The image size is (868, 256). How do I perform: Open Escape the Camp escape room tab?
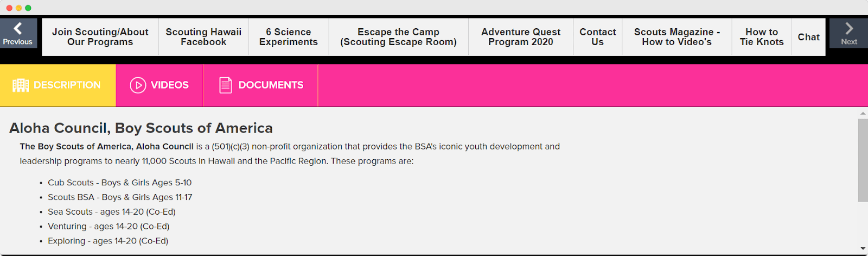click(398, 37)
